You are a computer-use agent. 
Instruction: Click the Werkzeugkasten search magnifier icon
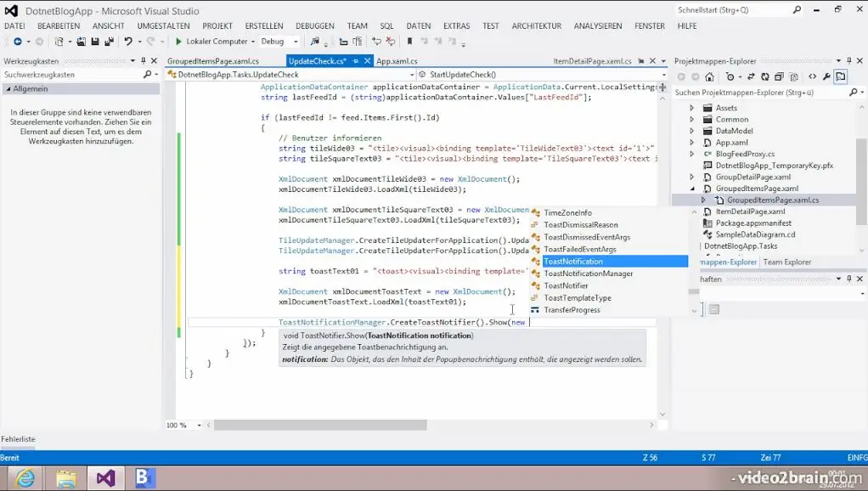(147, 74)
